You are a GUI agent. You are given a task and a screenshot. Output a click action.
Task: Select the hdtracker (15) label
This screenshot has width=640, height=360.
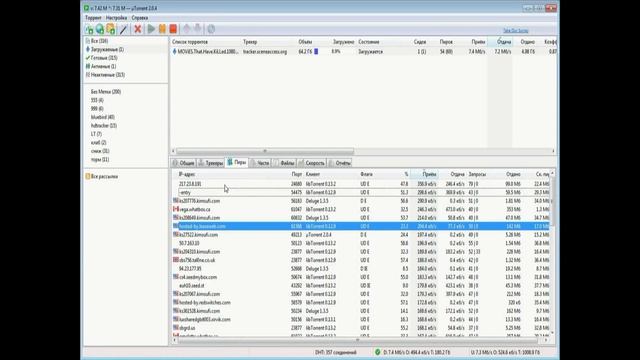click(x=104, y=126)
